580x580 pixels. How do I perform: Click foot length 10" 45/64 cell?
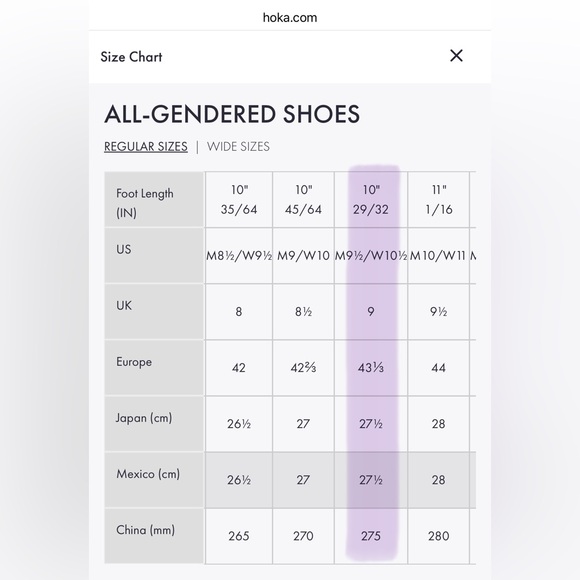(303, 199)
